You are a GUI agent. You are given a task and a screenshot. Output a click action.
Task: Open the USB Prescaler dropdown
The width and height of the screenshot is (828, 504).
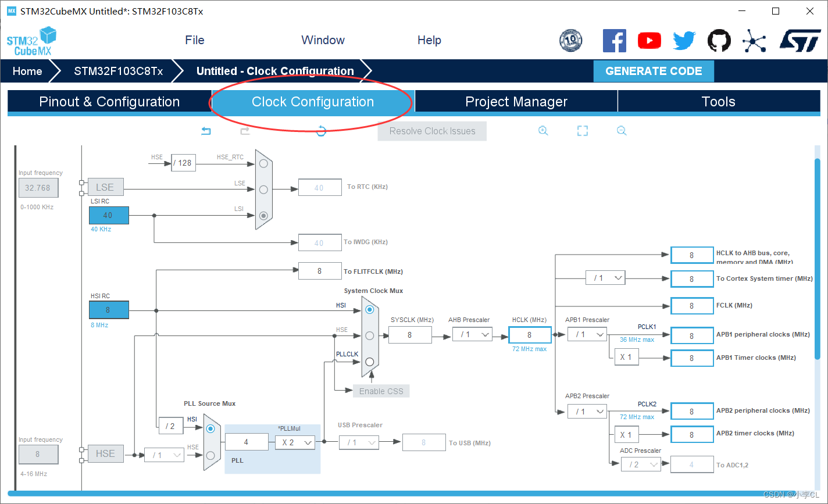click(359, 442)
